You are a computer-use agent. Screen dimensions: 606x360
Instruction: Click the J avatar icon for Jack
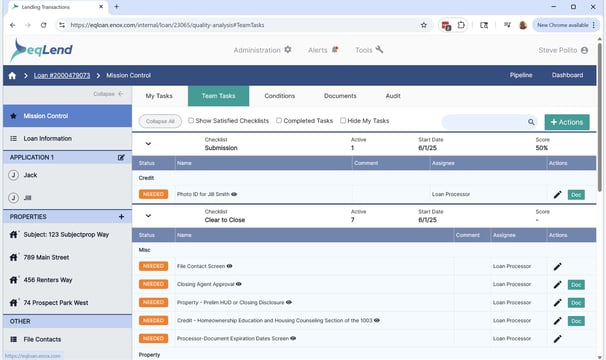(x=14, y=175)
